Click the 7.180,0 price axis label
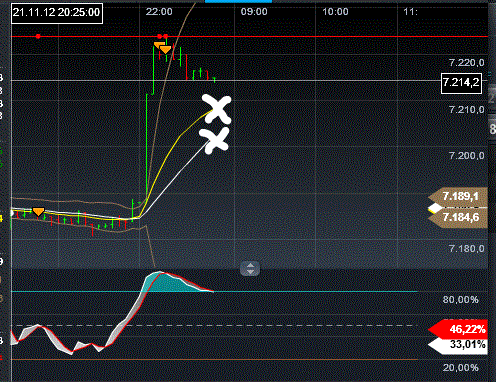Image resolution: width=496 pixels, height=382 pixels. (x=467, y=248)
